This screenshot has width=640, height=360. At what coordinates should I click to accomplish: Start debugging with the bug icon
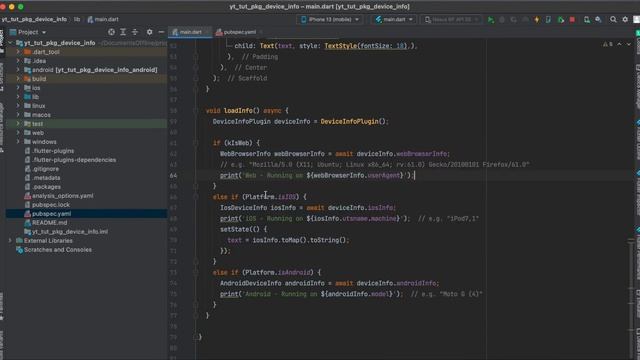(502, 20)
